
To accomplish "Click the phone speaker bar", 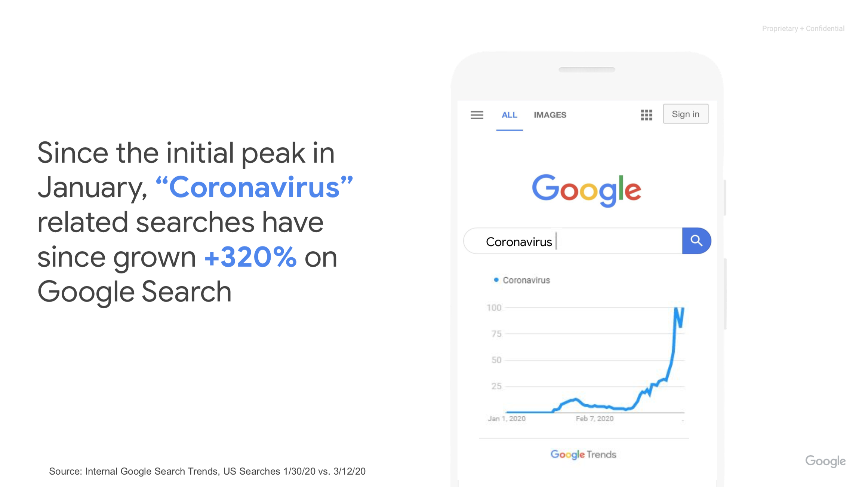I will [587, 70].
